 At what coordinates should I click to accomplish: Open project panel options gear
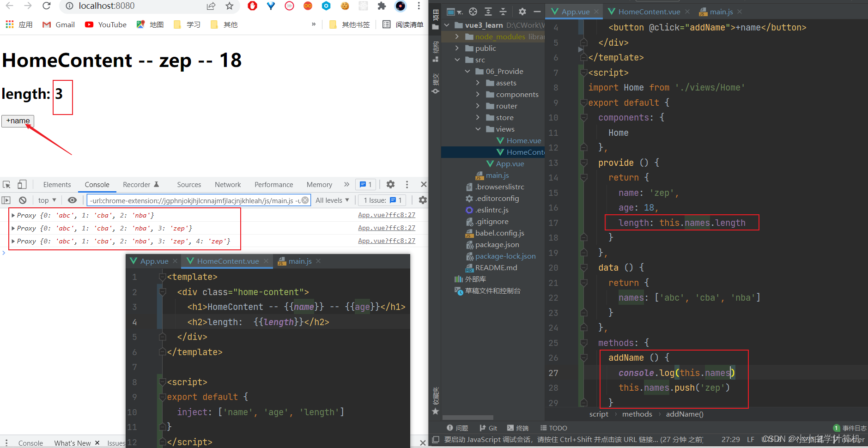(522, 12)
